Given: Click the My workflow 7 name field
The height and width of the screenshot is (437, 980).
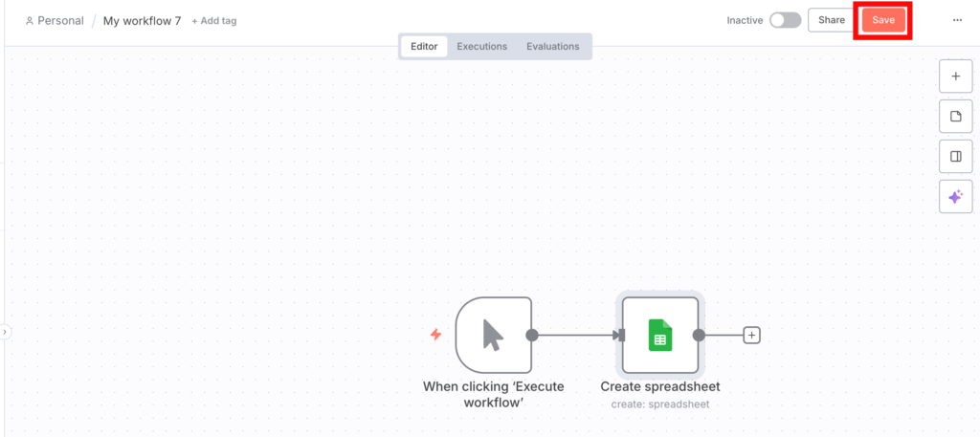Looking at the screenshot, I should coord(142,21).
